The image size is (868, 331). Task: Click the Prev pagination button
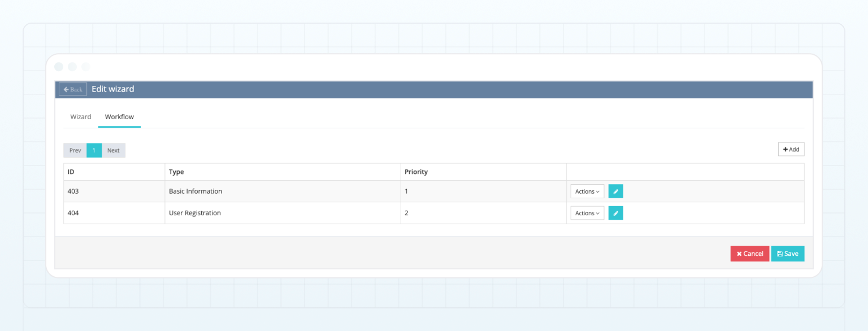[75, 150]
